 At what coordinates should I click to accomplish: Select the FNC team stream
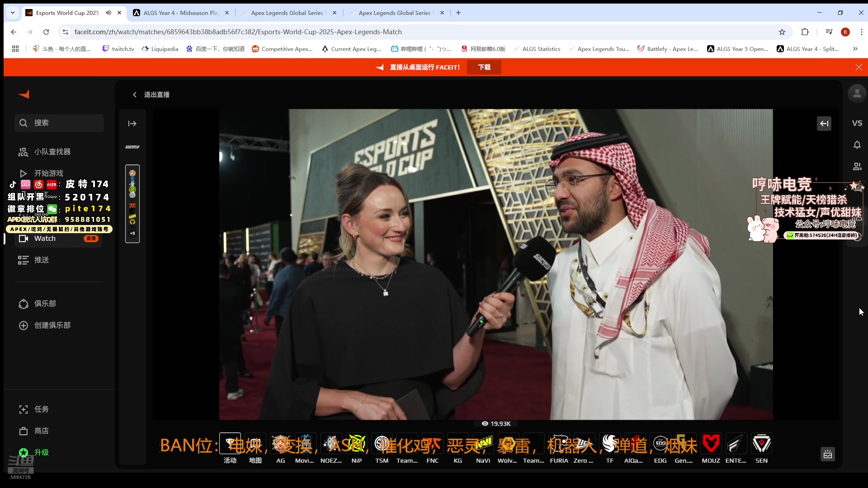point(432,449)
